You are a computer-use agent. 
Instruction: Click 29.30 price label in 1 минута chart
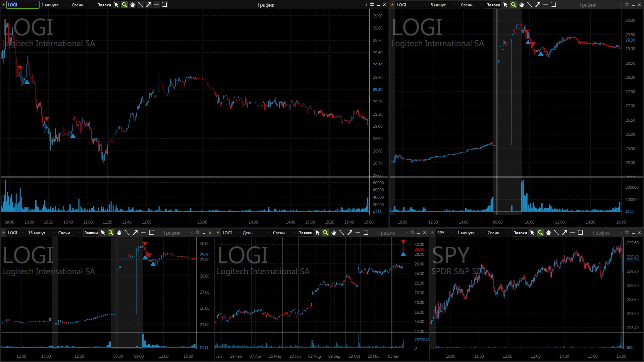coord(378,89)
